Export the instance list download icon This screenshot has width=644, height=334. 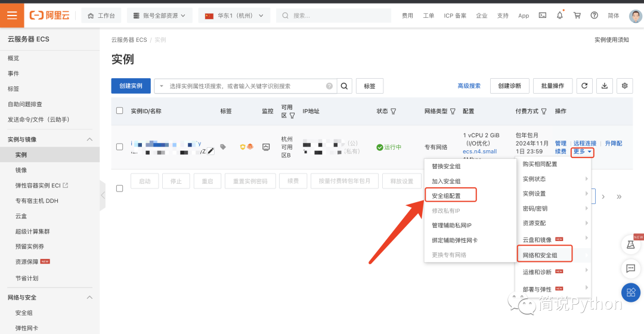(x=605, y=86)
